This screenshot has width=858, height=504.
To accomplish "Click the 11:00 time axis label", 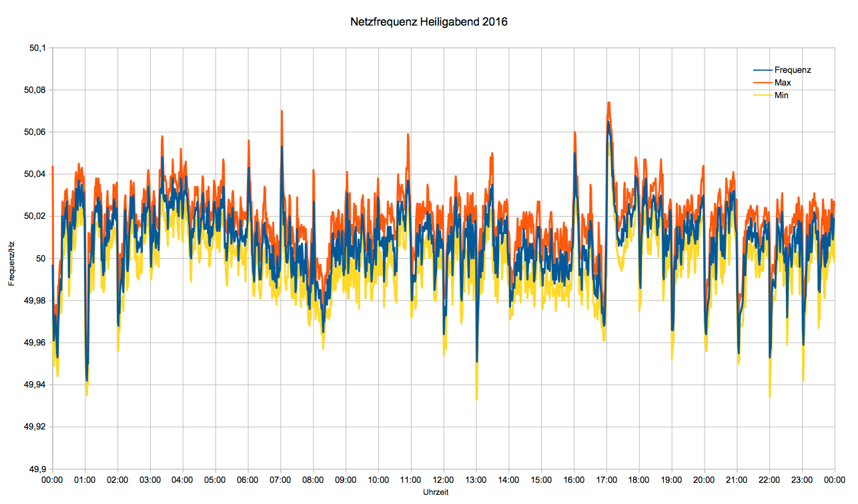I will click(x=411, y=479).
